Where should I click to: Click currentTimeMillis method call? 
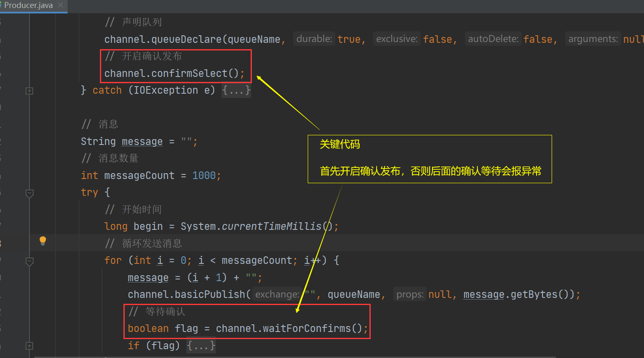(x=271, y=226)
